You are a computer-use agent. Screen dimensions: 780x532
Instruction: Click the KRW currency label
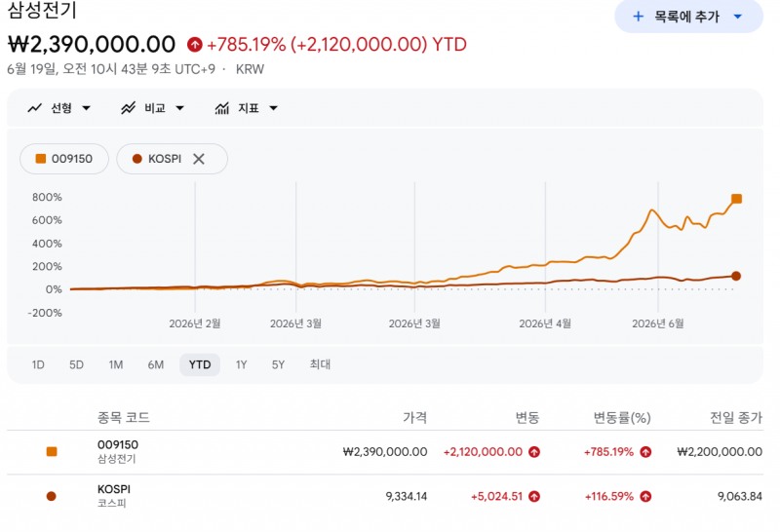(x=250, y=69)
